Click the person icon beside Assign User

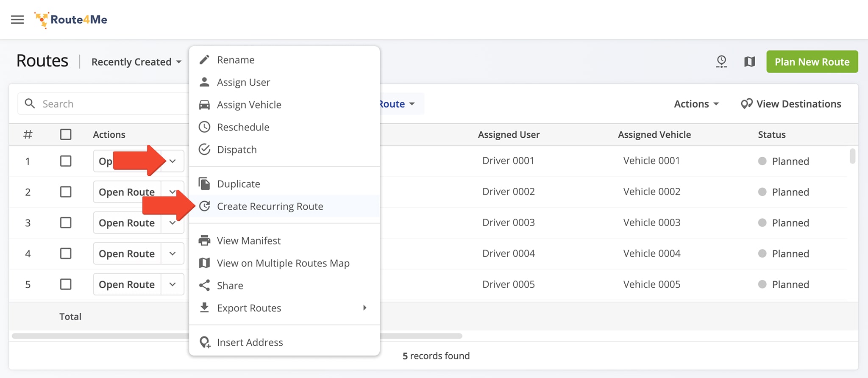pos(204,82)
